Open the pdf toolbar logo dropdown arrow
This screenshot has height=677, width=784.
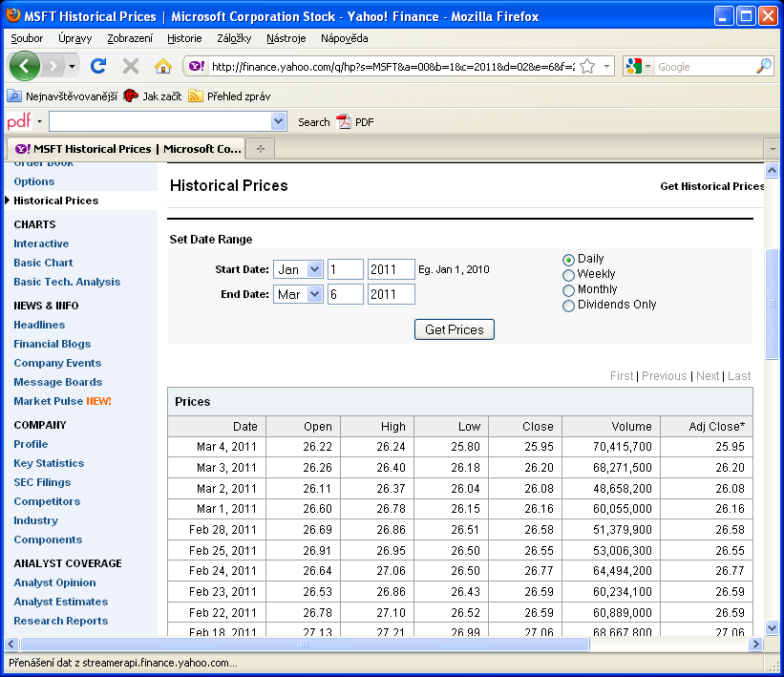39,121
